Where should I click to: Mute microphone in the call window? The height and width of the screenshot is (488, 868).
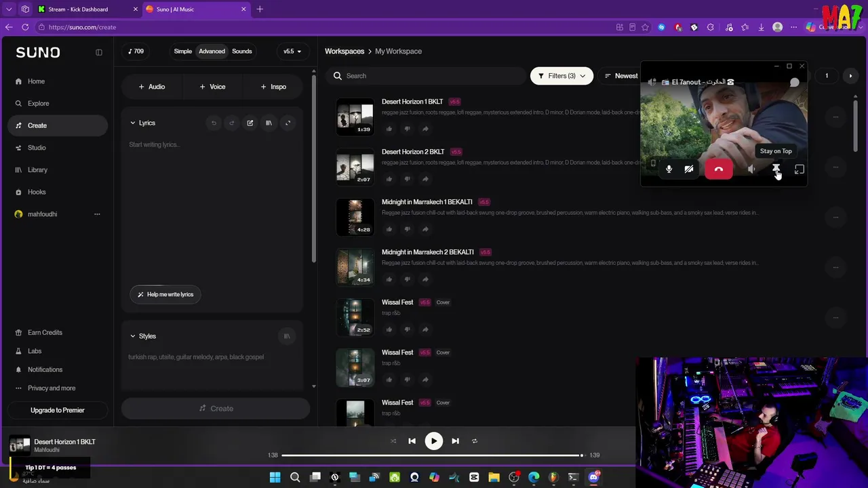click(x=669, y=169)
